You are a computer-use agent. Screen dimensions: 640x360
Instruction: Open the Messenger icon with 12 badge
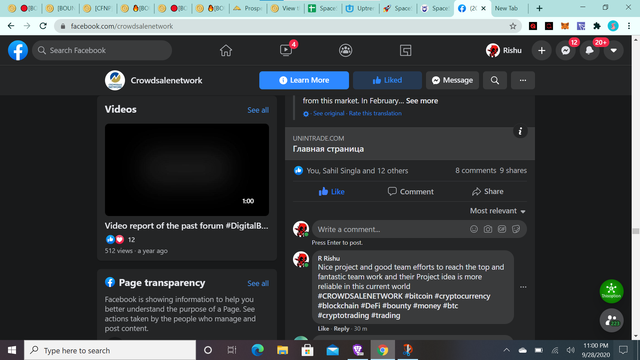coord(565,51)
